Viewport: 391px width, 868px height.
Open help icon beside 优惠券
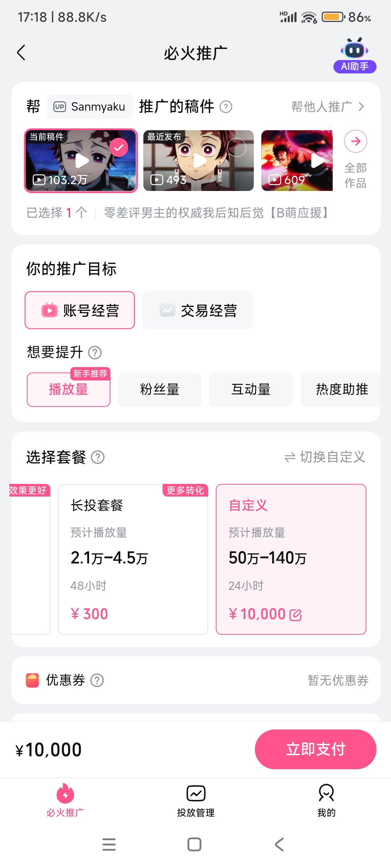(x=97, y=680)
